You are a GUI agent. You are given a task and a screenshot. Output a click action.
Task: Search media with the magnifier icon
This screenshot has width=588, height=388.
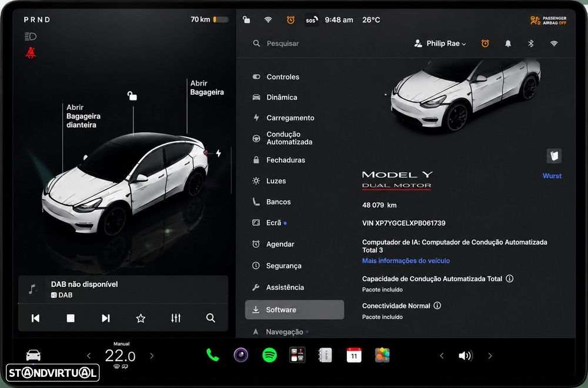211,318
